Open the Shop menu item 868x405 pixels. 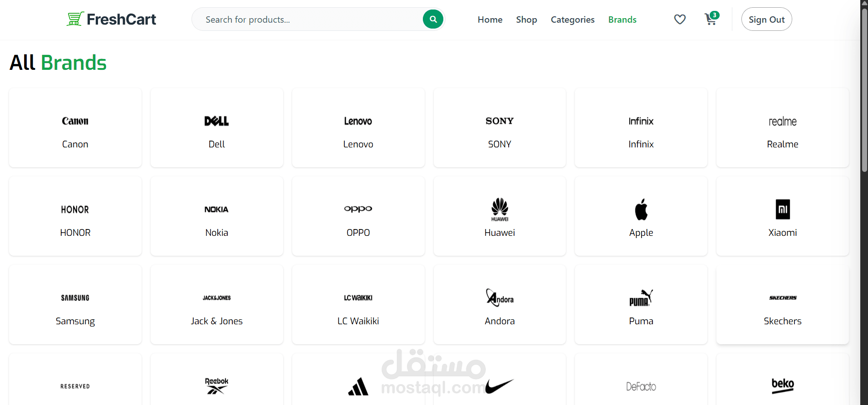526,20
